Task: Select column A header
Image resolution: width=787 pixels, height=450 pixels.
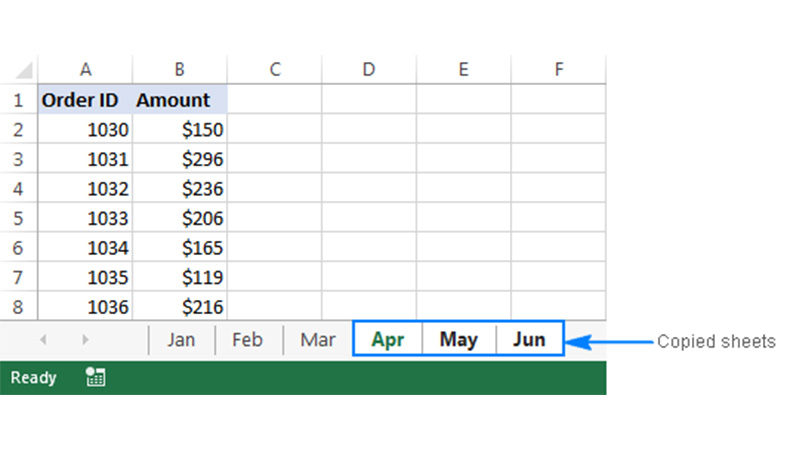Action: click(86, 70)
